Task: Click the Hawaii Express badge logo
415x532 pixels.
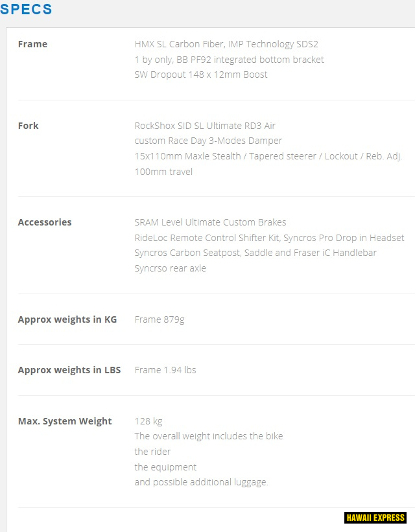Action: tap(376, 518)
